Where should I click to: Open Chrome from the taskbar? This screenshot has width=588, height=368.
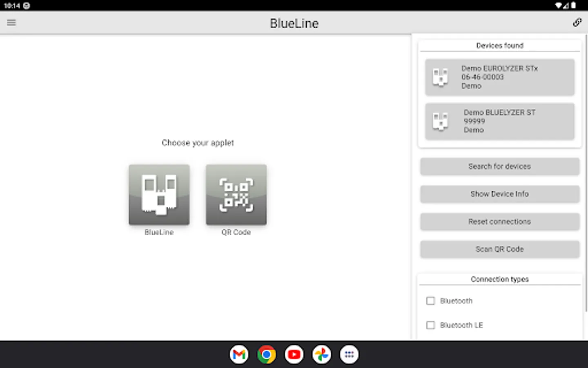(267, 355)
